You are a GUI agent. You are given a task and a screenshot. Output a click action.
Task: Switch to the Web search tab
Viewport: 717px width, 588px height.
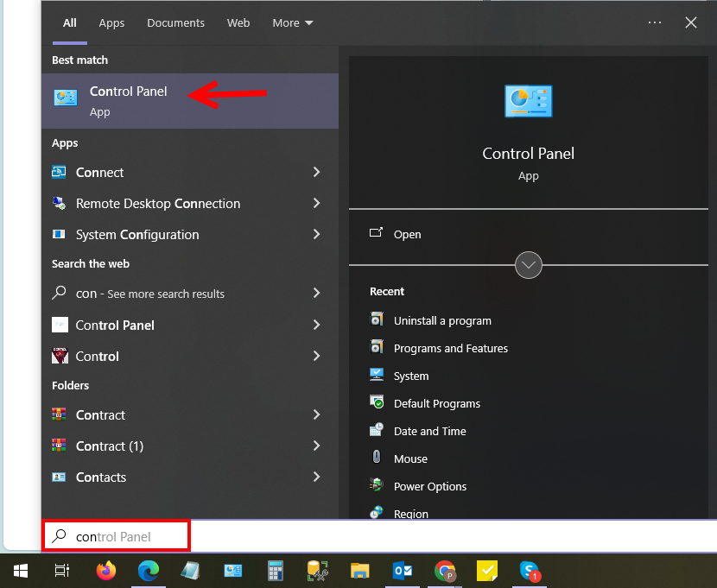point(238,22)
